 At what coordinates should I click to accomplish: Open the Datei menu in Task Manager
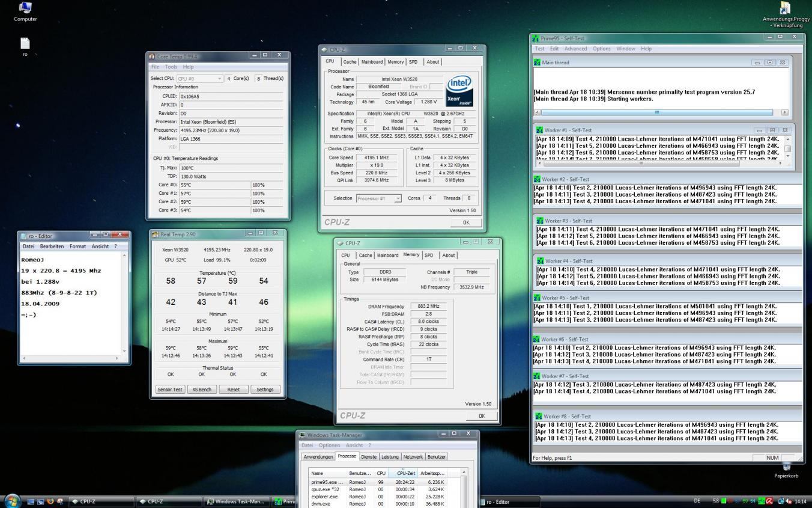click(308, 445)
